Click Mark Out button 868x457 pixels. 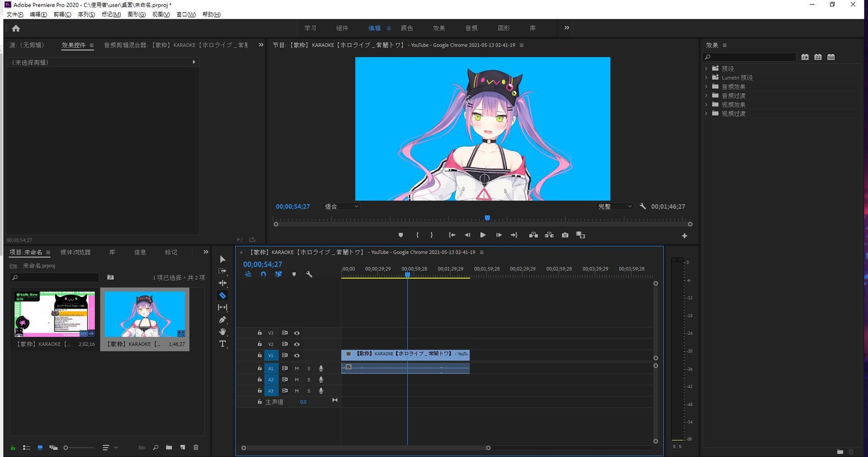[432, 235]
